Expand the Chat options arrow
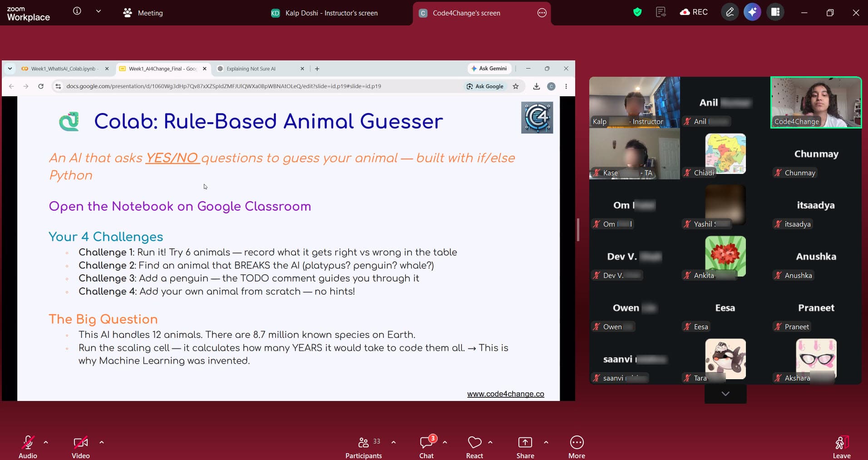Image resolution: width=868 pixels, height=460 pixels. click(x=445, y=442)
